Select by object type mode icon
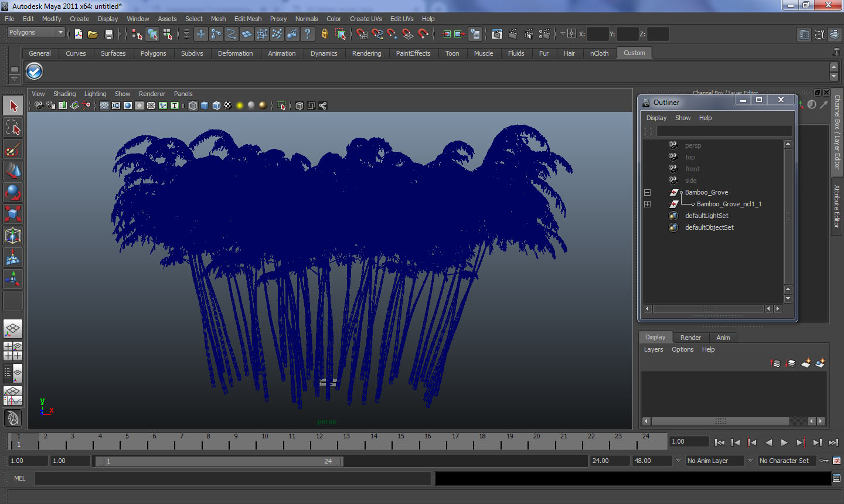The height and width of the screenshot is (504, 844). (152, 34)
